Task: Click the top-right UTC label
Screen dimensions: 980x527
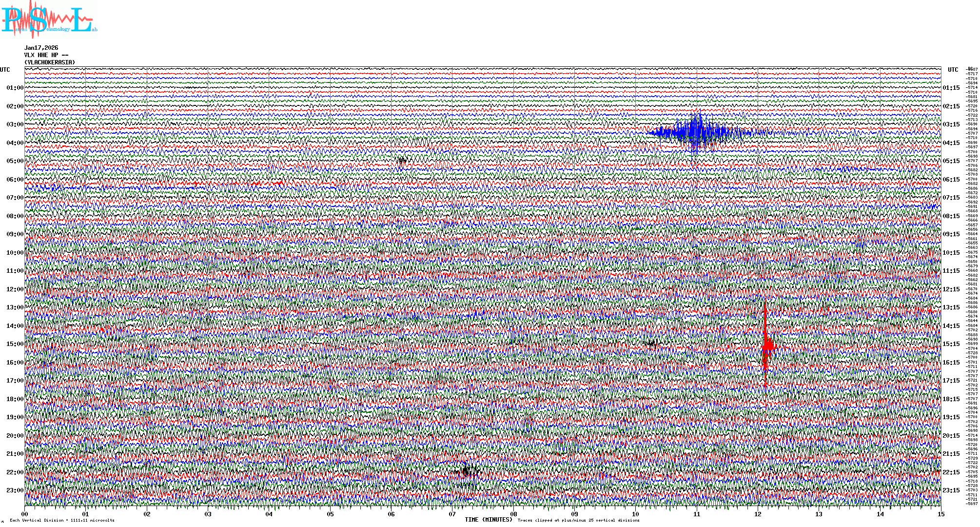Action: 953,70
